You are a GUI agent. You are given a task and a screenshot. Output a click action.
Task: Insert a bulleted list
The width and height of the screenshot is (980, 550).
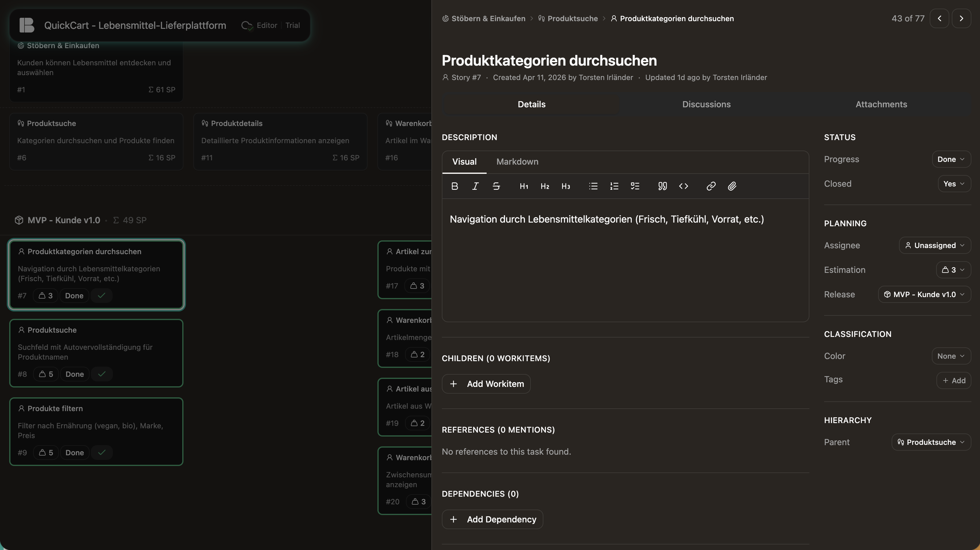[593, 186]
